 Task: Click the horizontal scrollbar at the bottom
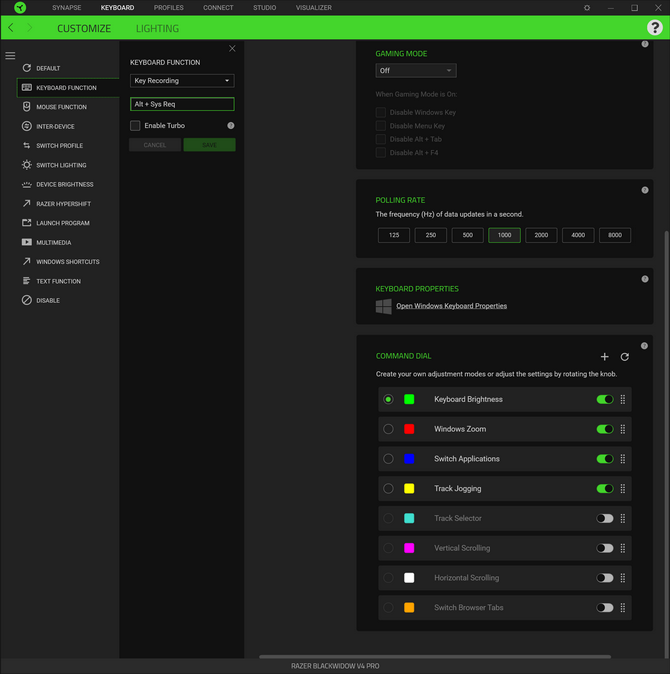[434, 656]
